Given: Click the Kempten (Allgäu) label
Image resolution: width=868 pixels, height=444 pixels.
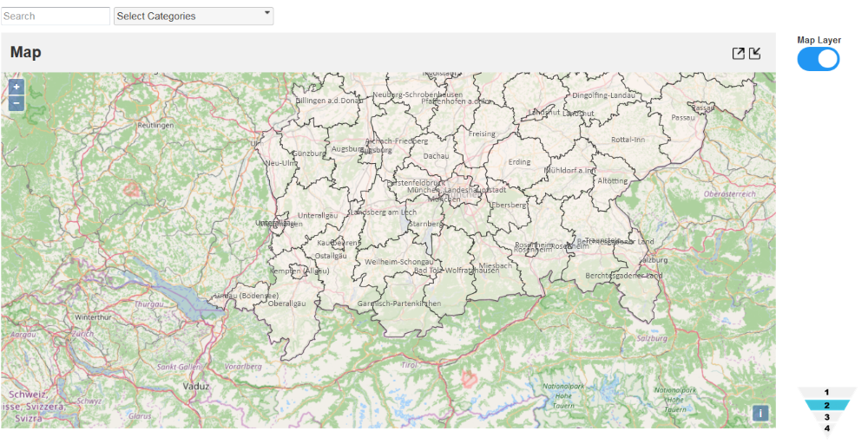Looking at the screenshot, I should tap(299, 271).
